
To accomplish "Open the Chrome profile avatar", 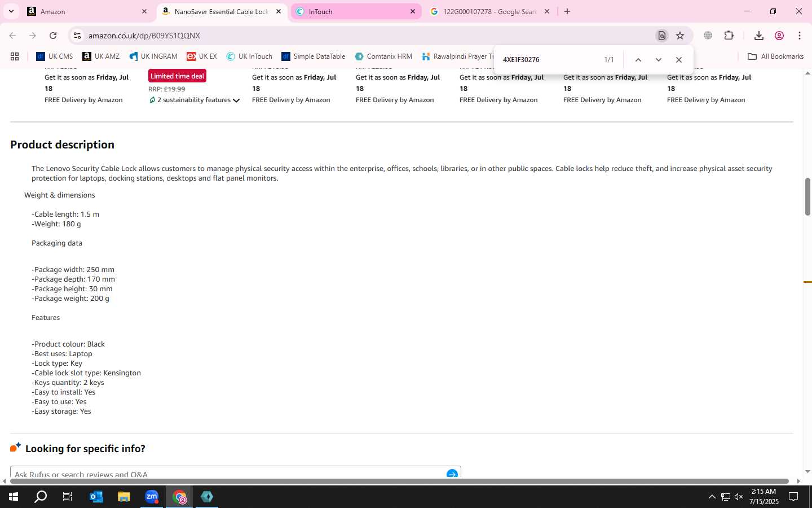I will pyautogui.click(x=779, y=36).
